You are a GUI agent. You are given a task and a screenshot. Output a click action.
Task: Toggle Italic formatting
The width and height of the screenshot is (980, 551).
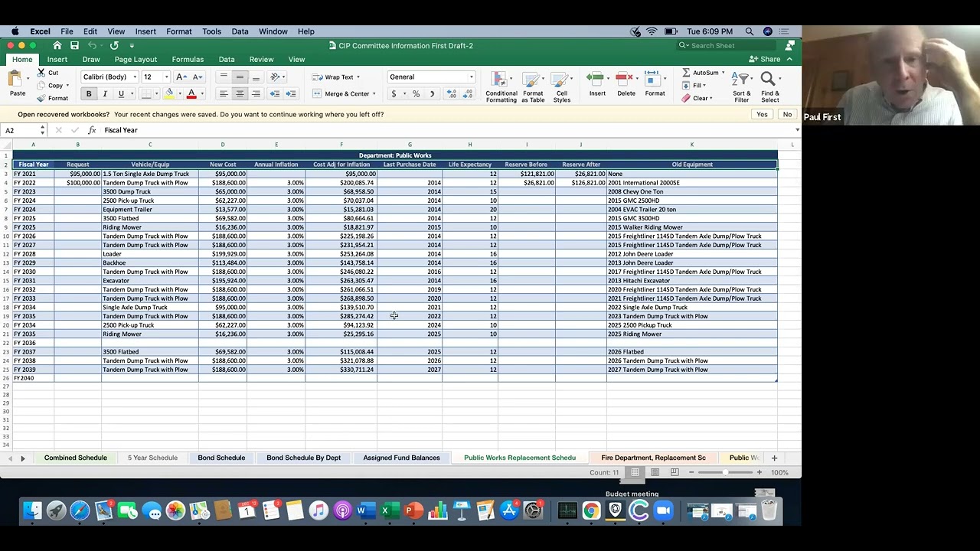[x=105, y=93]
